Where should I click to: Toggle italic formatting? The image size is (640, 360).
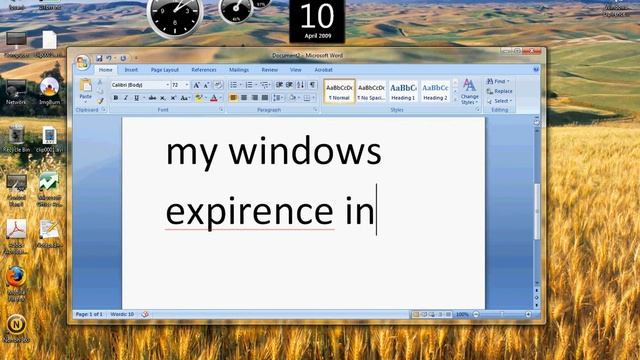pos(126,98)
